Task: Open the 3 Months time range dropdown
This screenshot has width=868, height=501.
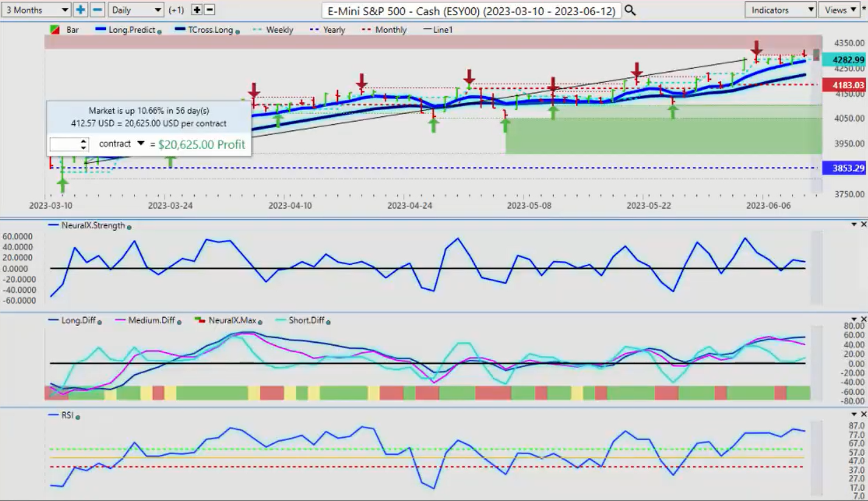Action: click(37, 10)
